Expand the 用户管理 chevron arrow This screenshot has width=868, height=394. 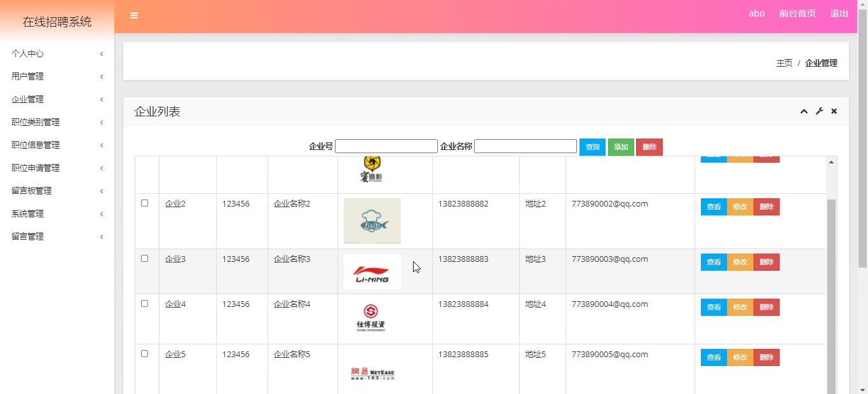click(x=102, y=77)
